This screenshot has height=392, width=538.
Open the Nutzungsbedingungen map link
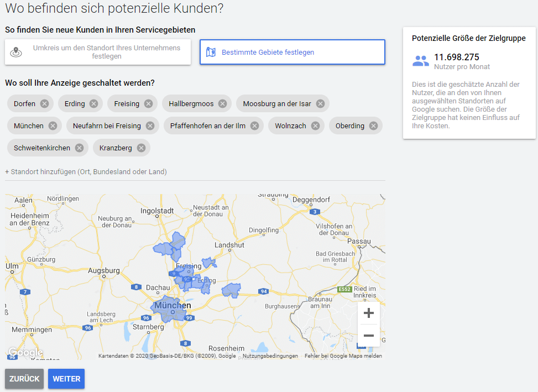pyautogui.click(x=270, y=356)
